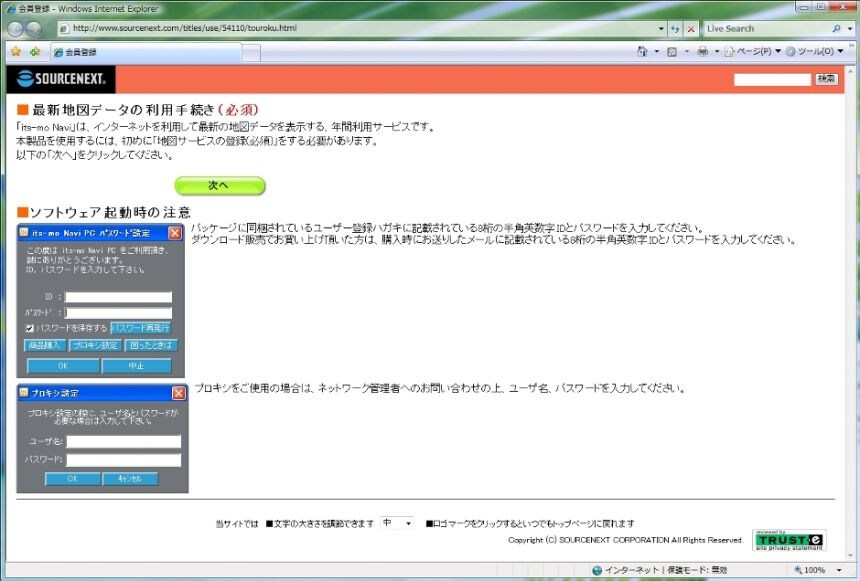The width and height of the screenshot is (860, 581).
Task: Expand the zoom level dropdown arrow
Action: pos(839,570)
